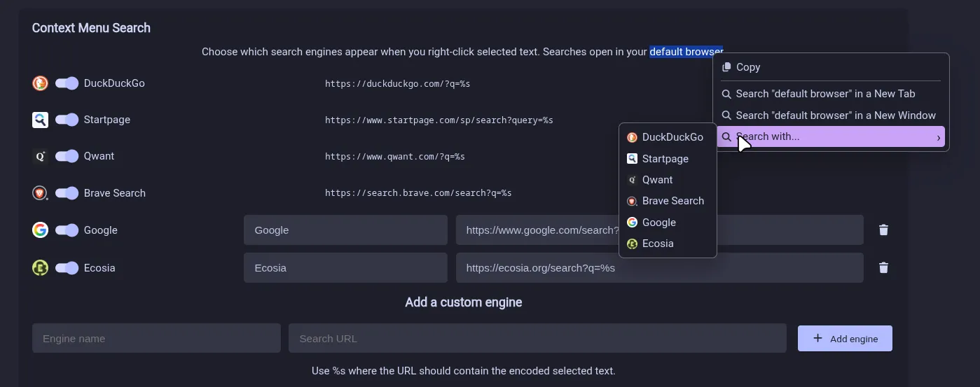Image resolution: width=980 pixels, height=387 pixels.
Task: Select Ecosia in the Search with submenu
Action: (x=668, y=244)
